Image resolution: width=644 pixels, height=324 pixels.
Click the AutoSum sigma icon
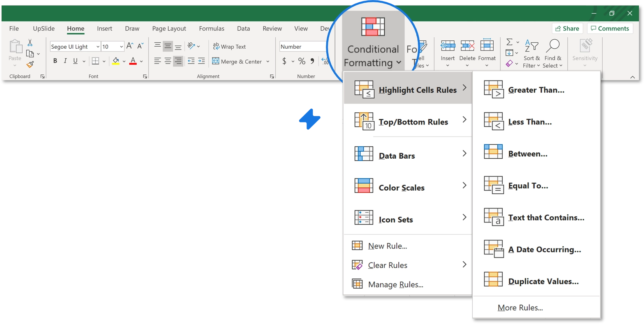(509, 42)
